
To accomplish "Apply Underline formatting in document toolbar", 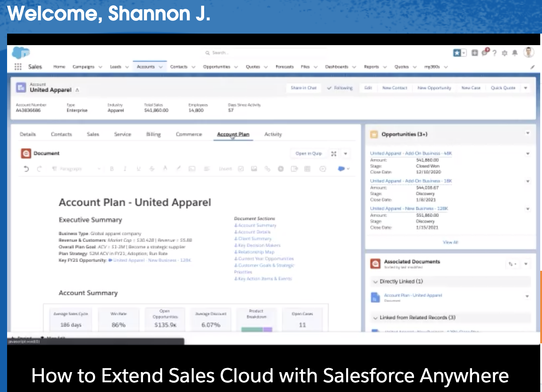I will tap(138, 169).
